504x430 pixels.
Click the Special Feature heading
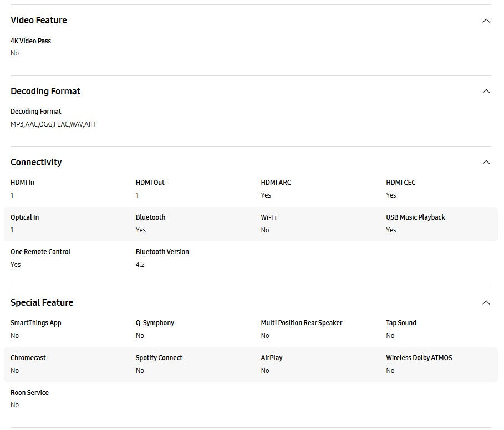pos(42,302)
